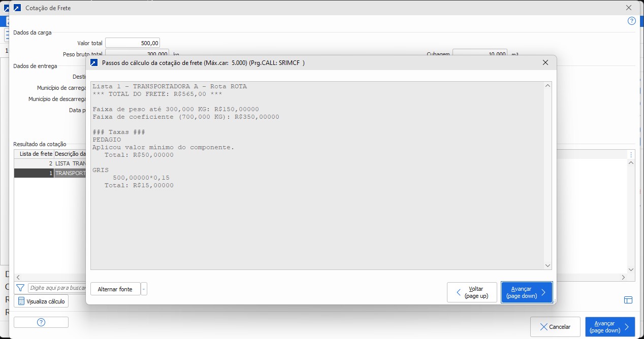644x339 pixels.
Task: Click help button at bottom left
Action: pos(41,322)
